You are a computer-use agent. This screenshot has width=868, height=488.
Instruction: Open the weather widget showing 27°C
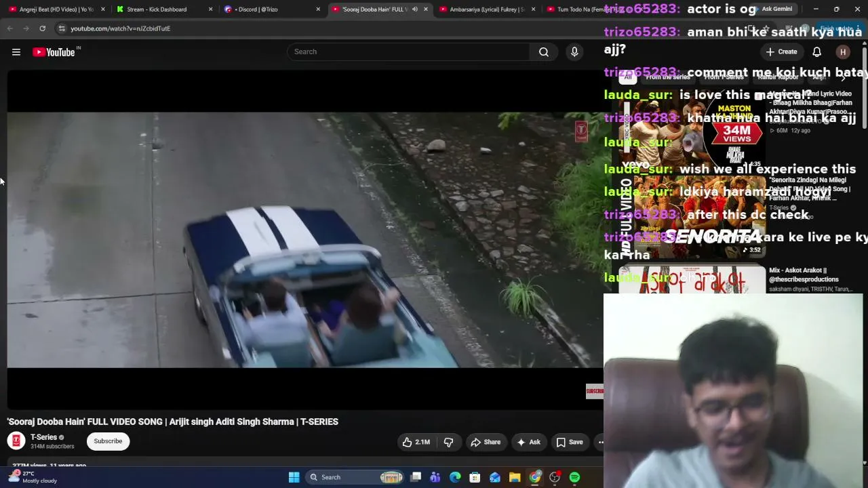(33, 477)
